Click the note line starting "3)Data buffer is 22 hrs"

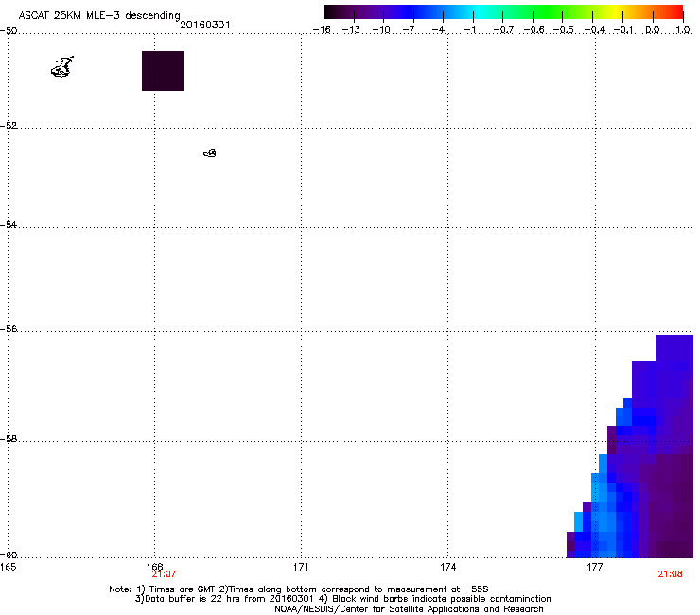(x=342, y=599)
